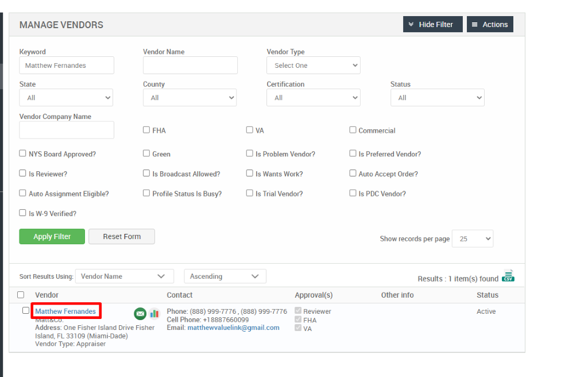This screenshot has width=588, height=377.
Task: Enable the FHA checkbox filter
Action: point(146,130)
